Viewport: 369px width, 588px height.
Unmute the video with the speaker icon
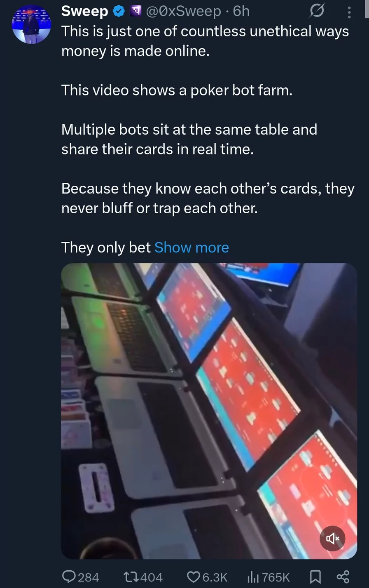[x=332, y=538]
